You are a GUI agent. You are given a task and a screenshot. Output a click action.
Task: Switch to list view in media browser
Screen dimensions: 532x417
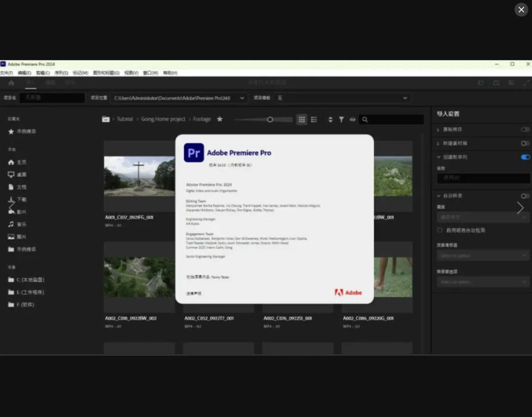pyautogui.click(x=314, y=119)
